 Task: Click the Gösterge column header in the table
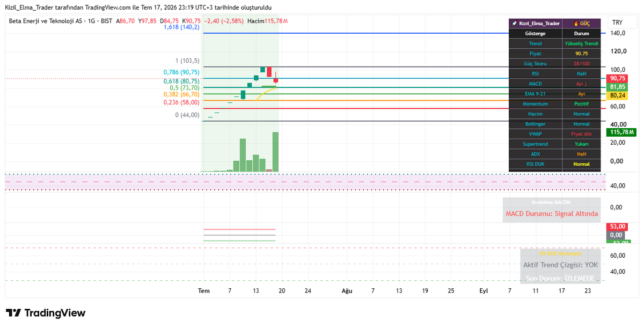pos(535,33)
